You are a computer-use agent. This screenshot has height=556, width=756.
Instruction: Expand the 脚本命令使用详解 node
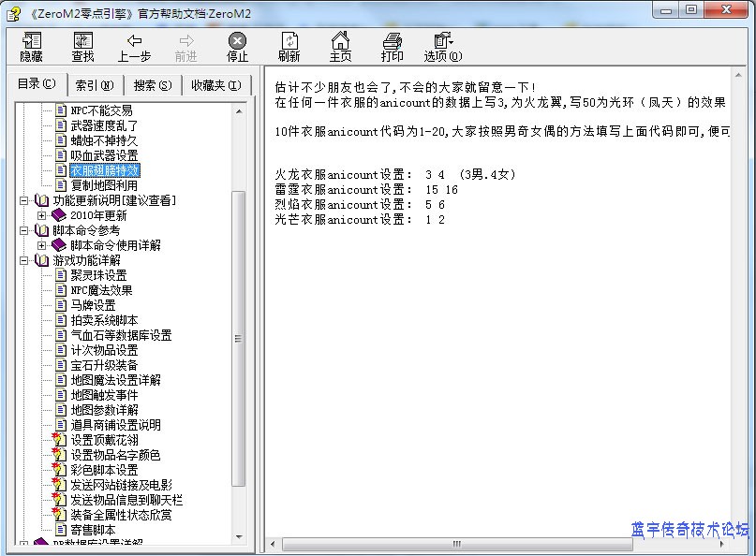(41, 245)
